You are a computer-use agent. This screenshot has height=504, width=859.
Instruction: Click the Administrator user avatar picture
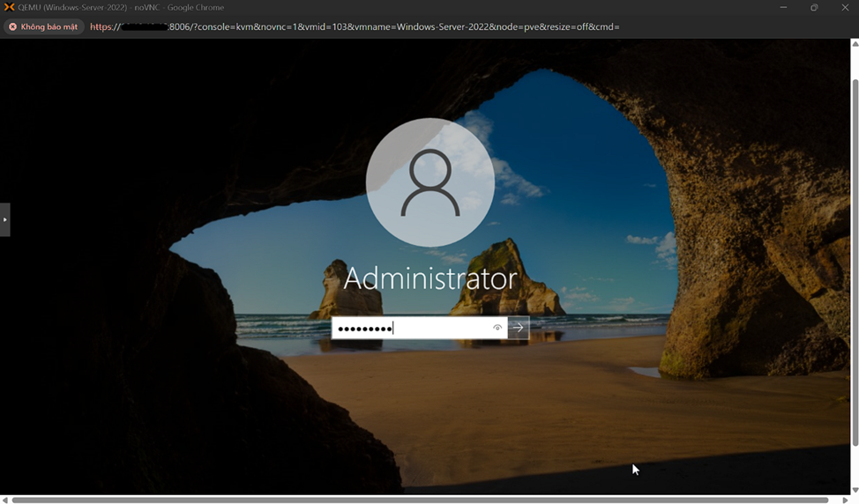(x=429, y=182)
